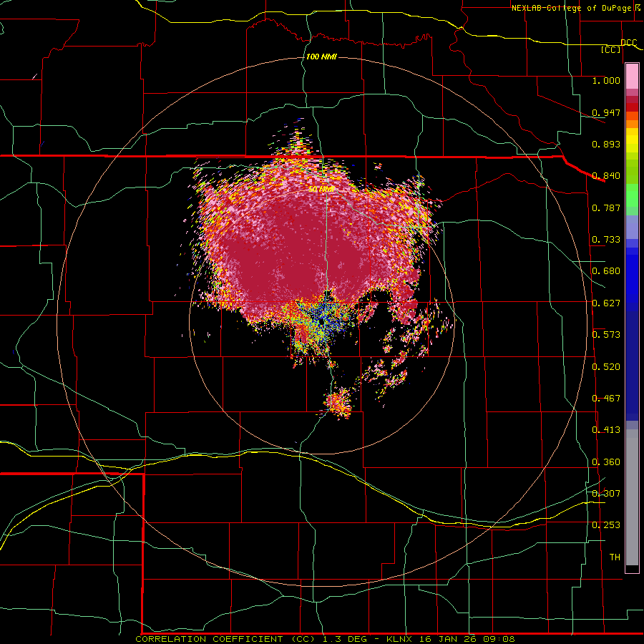Select the 0.893 legend value

pyautogui.click(x=606, y=144)
